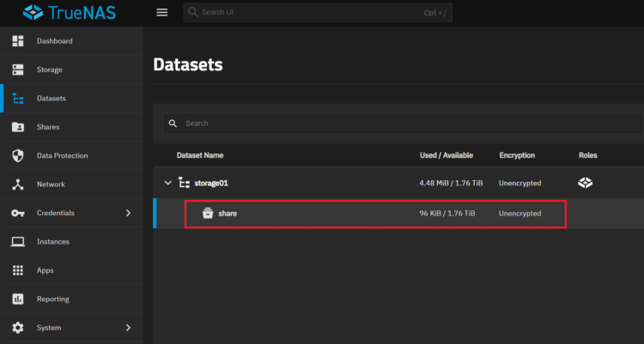Collapse the storage01 dataset tree
644x344 pixels.
(x=167, y=183)
